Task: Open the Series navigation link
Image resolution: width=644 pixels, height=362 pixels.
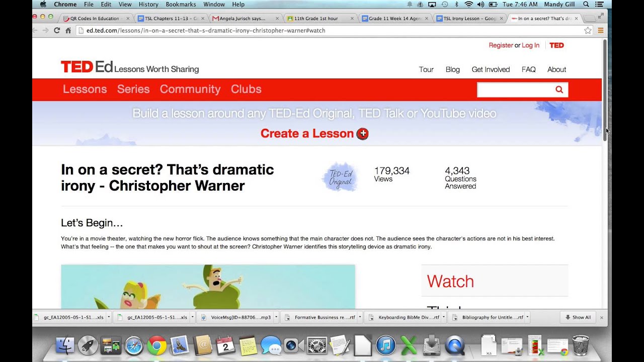Action: [133, 89]
